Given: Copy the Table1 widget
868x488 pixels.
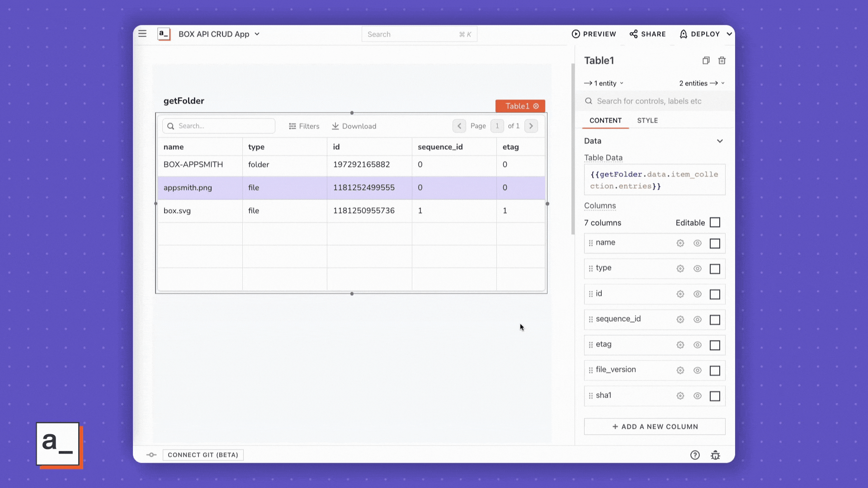Looking at the screenshot, I should point(706,61).
